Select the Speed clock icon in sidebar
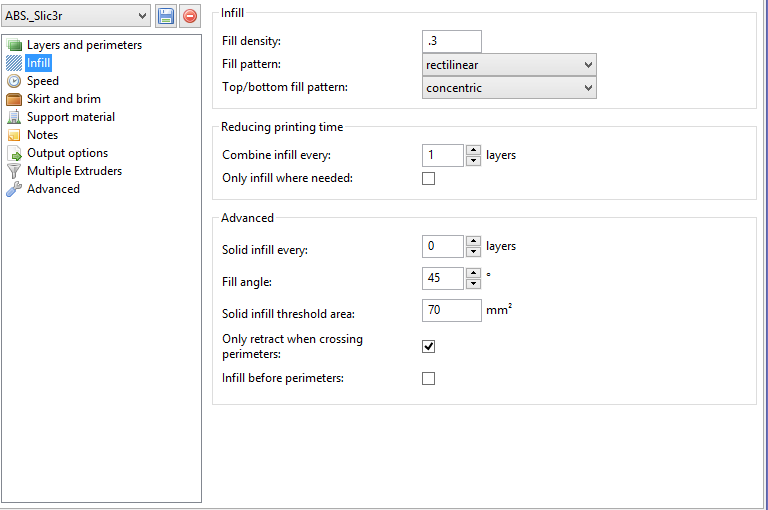Screen dimensions: 768x510 coord(14,81)
